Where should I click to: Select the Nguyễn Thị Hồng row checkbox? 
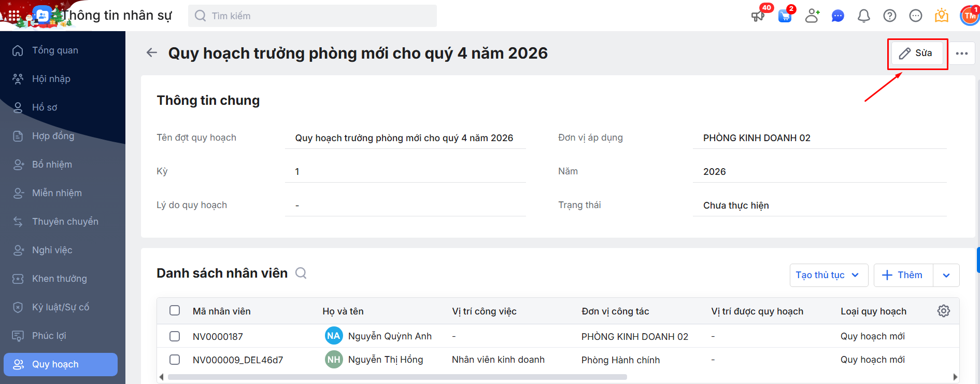[175, 360]
